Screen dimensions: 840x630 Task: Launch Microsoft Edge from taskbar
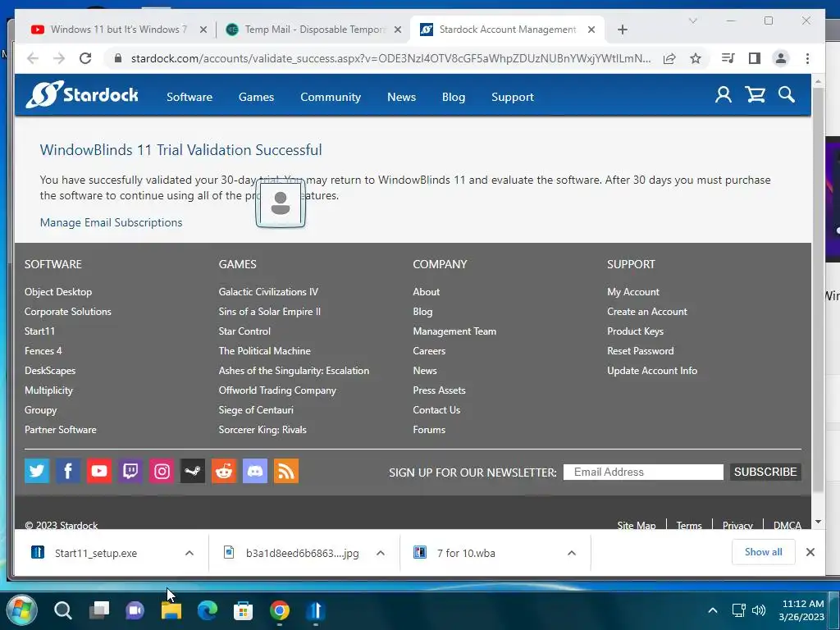click(208, 610)
